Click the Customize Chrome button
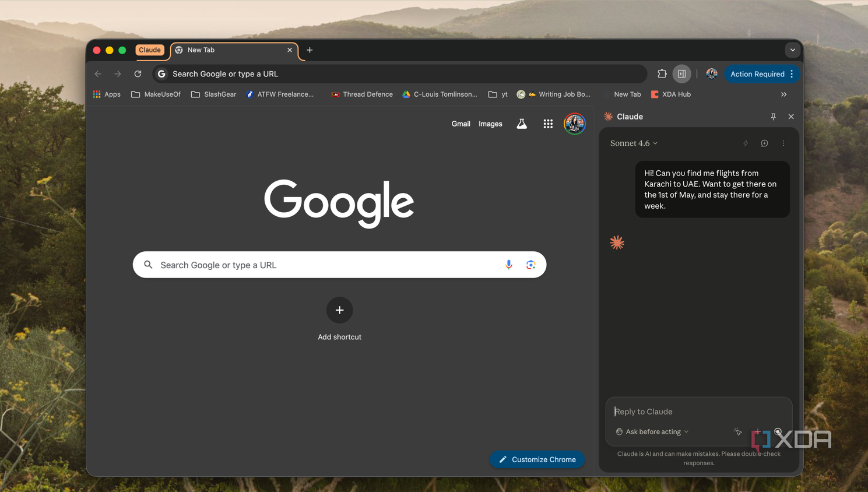868x492 pixels. (537, 459)
